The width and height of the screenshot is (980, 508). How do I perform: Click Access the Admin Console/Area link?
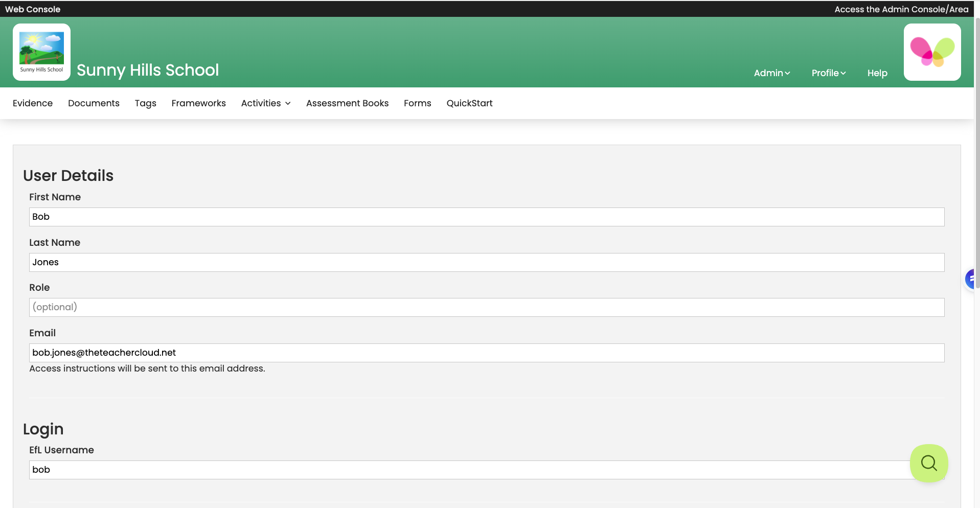point(901,9)
